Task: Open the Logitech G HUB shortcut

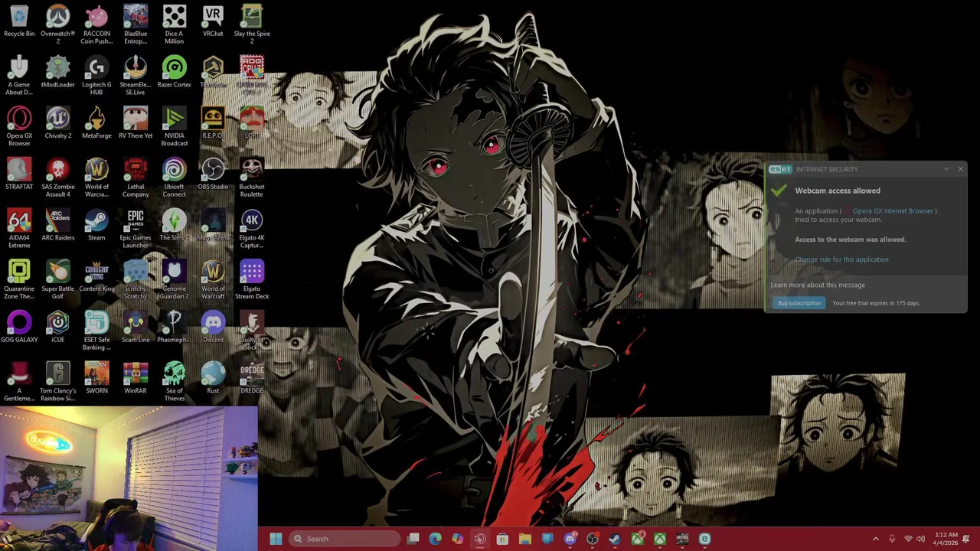Action: 96,76
